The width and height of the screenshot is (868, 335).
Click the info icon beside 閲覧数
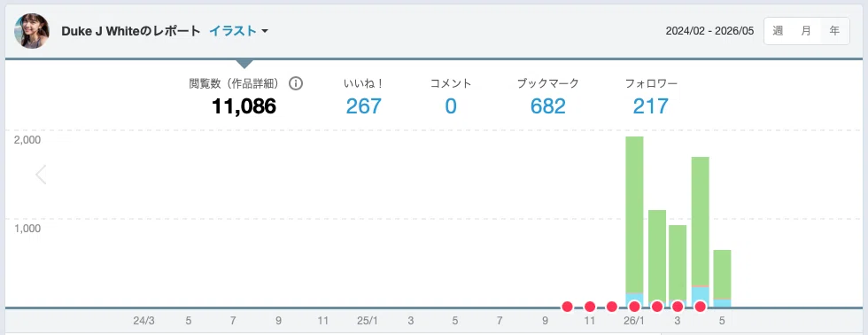click(x=296, y=83)
